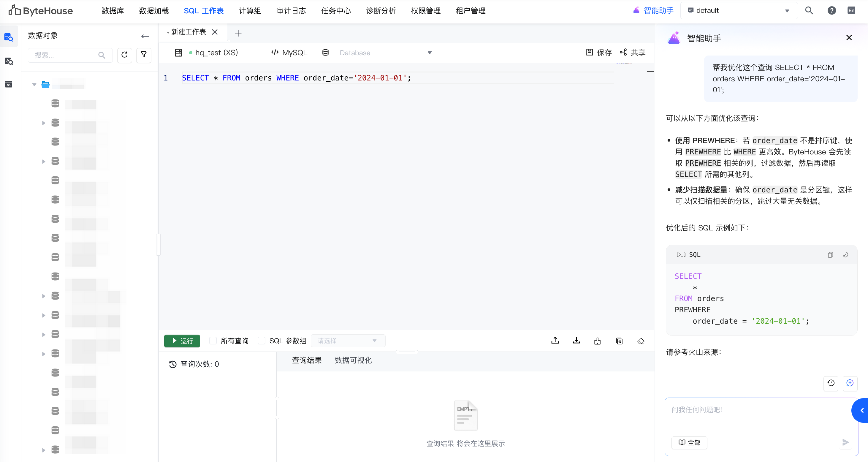Open the default tenant dropdown at top

(739, 10)
